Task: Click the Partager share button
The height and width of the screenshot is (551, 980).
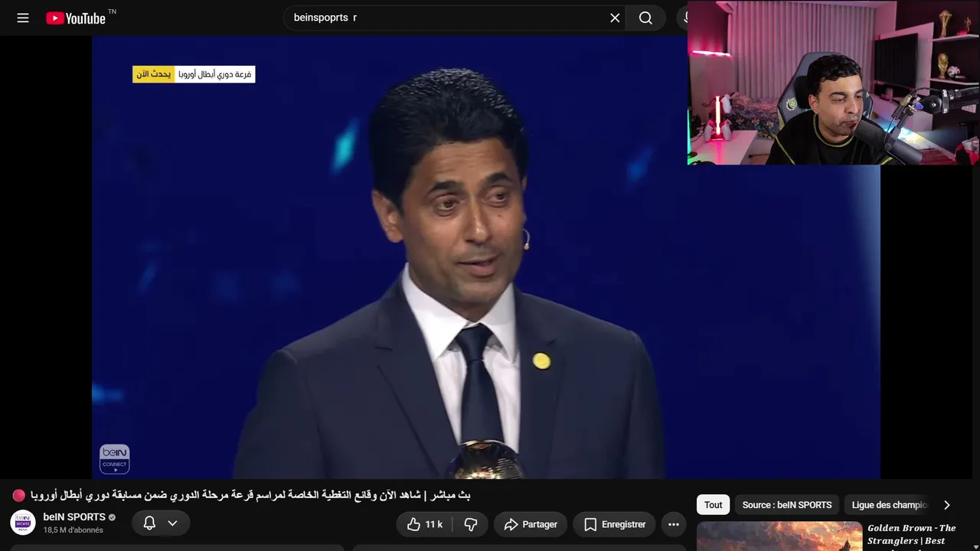Action: pos(531,524)
